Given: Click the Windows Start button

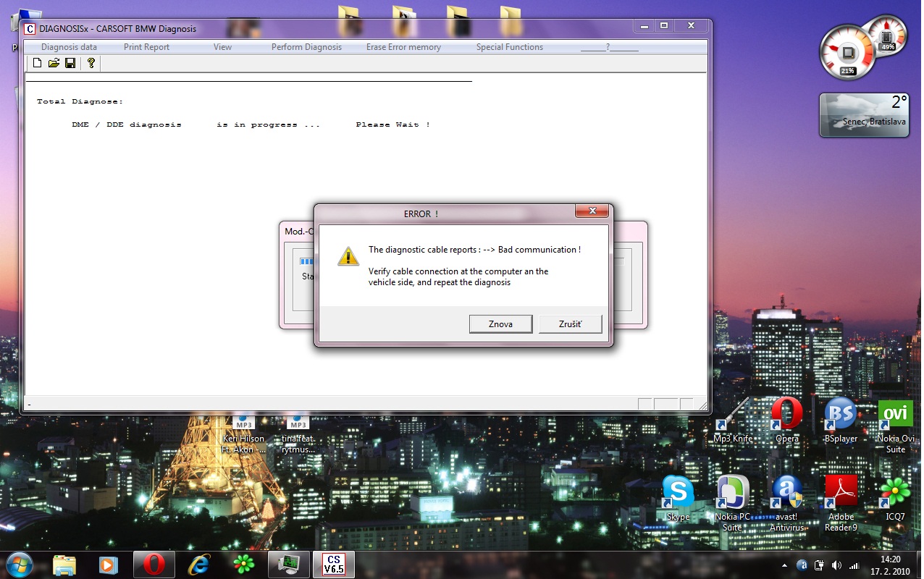Looking at the screenshot, I should [x=20, y=564].
